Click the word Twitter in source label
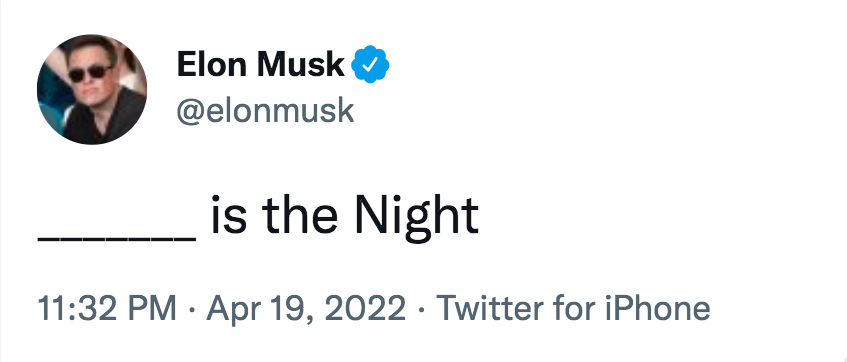The height and width of the screenshot is (362, 847). point(490,308)
